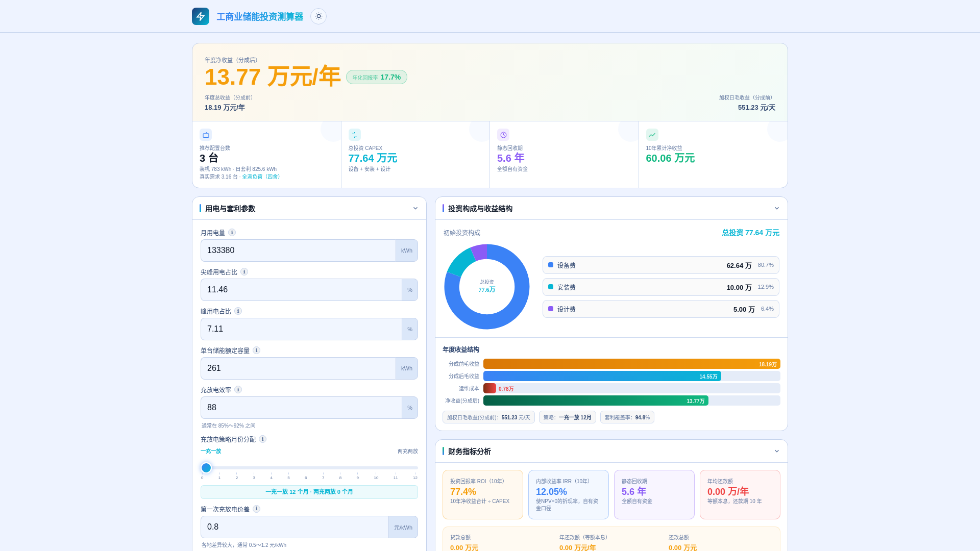Image resolution: width=980 pixels, height=551 pixels.
Task: Click the purple 设计费 color swatch
Action: pyautogui.click(x=551, y=309)
